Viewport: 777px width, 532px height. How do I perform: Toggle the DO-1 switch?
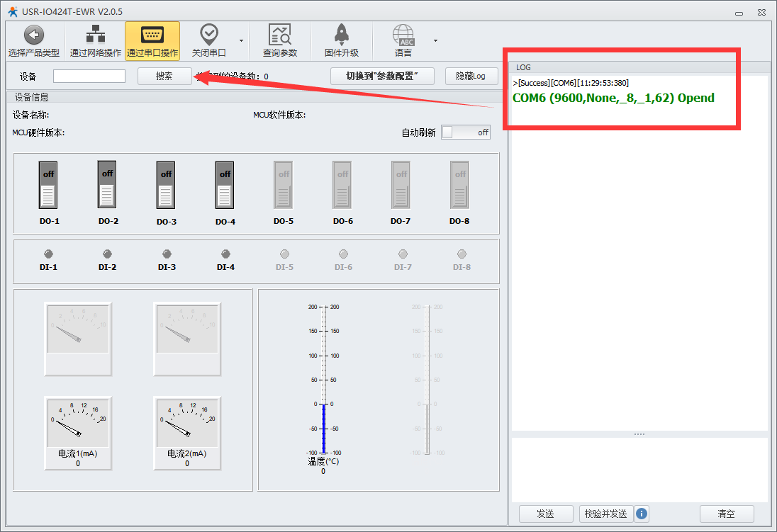tap(48, 185)
